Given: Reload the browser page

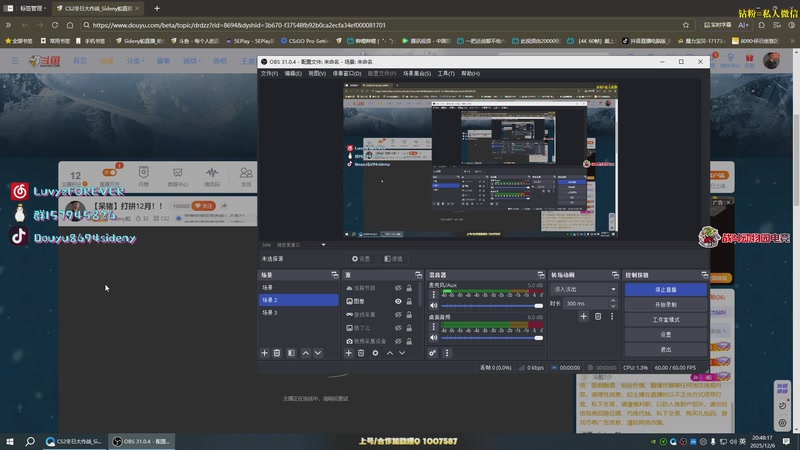Looking at the screenshot, I should click(55, 25).
